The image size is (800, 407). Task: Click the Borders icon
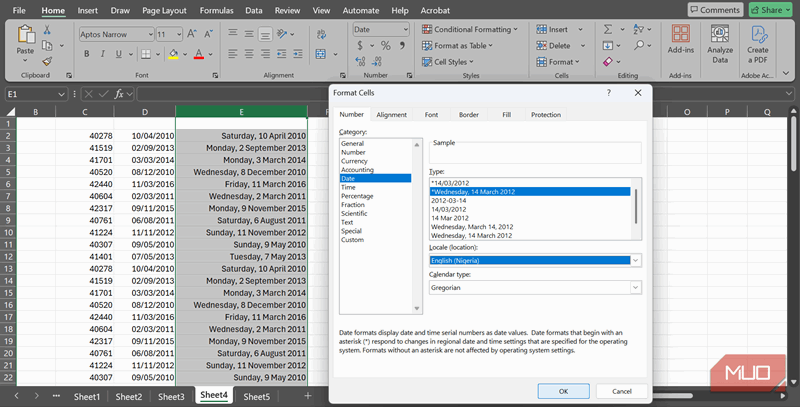[x=146, y=54]
